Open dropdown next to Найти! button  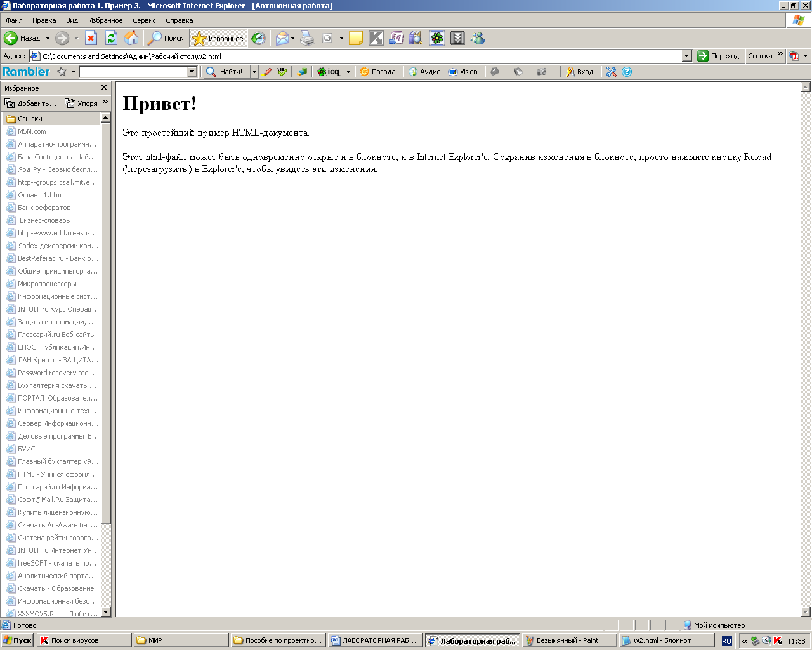click(254, 72)
